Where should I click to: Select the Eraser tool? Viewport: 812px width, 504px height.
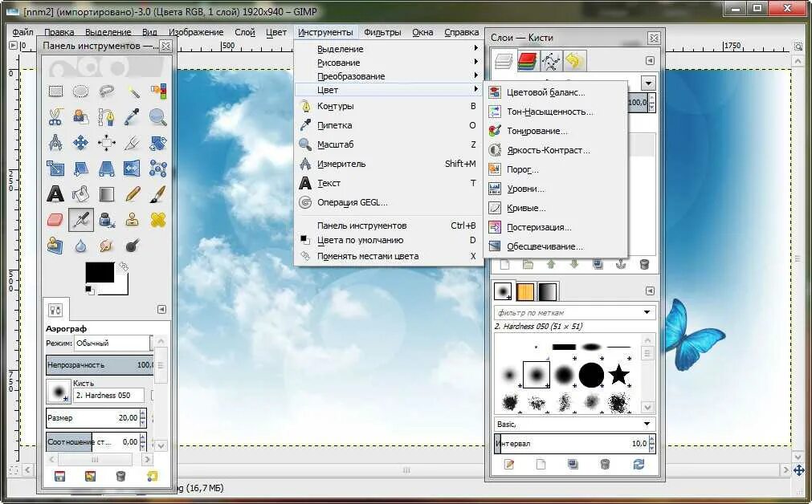(x=55, y=219)
